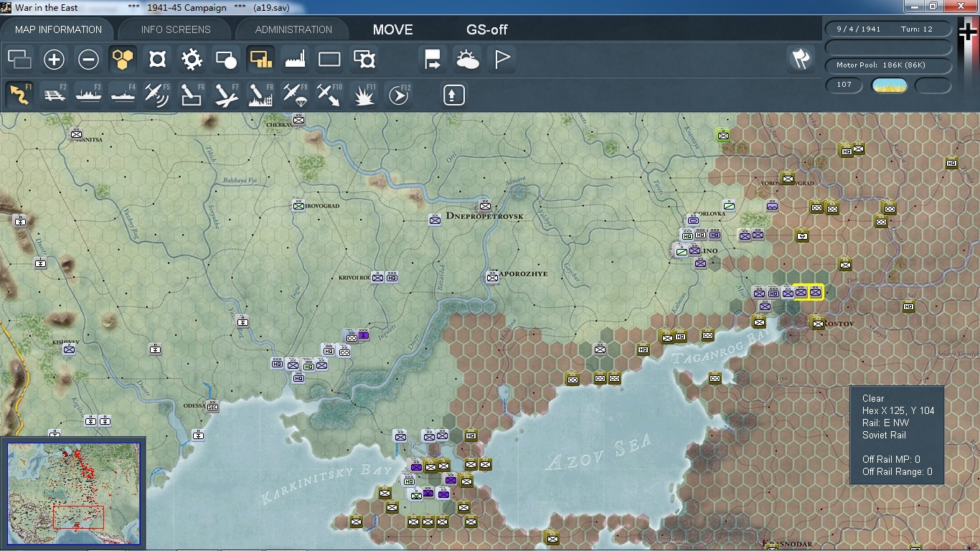Click the German cross flag emblem
Image resolution: width=980 pixels, height=551 pixels.
pyautogui.click(x=968, y=31)
